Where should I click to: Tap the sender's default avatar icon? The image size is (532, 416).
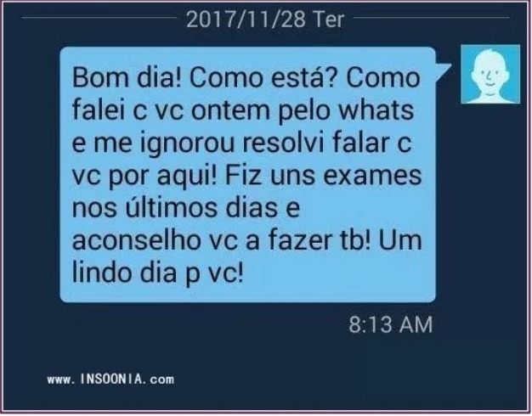click(x=490, y=74)
